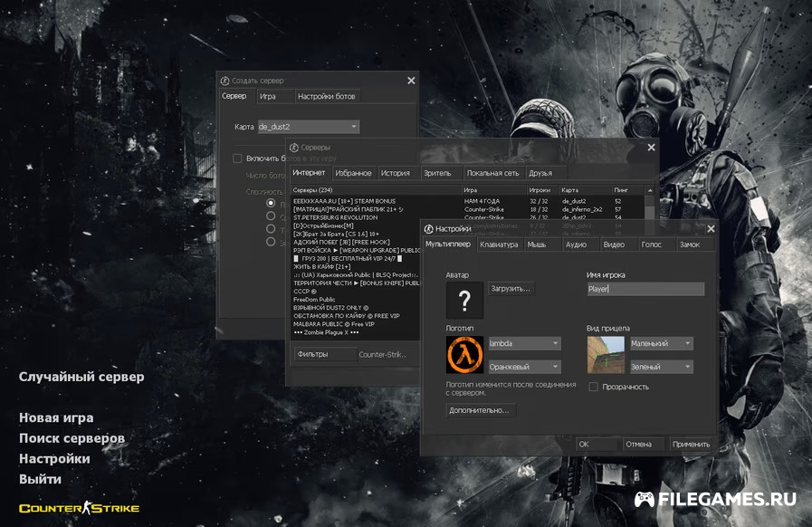Select the FreeDom Public server row
This screenshot has width=812, height=527.
click(x=356, y=300)
